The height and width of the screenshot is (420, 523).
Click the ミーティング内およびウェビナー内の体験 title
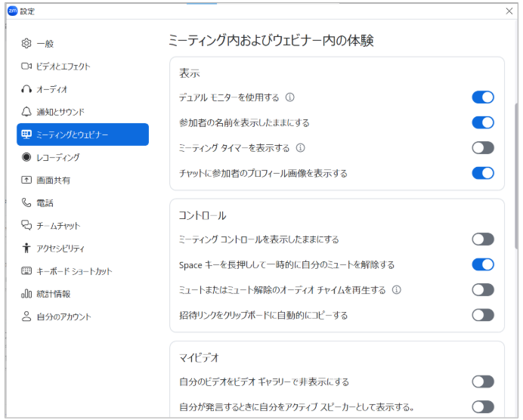click(x=271, y=40)
